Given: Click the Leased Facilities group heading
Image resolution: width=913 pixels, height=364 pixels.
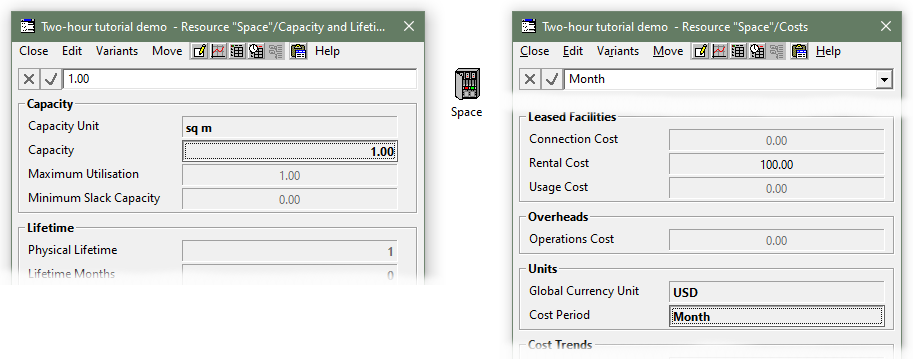Looking at the screenshot, I should coord(572,117).
